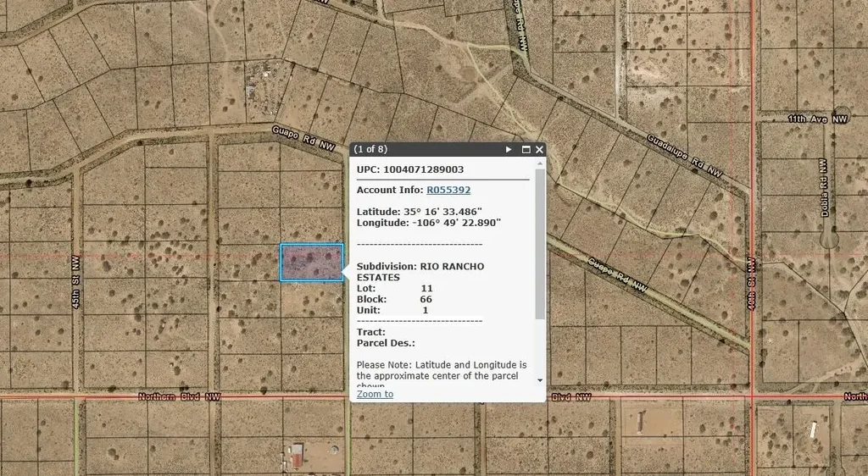868x476 pixels.
Task: Open account link R055392
Action: (x=448, y=191)
